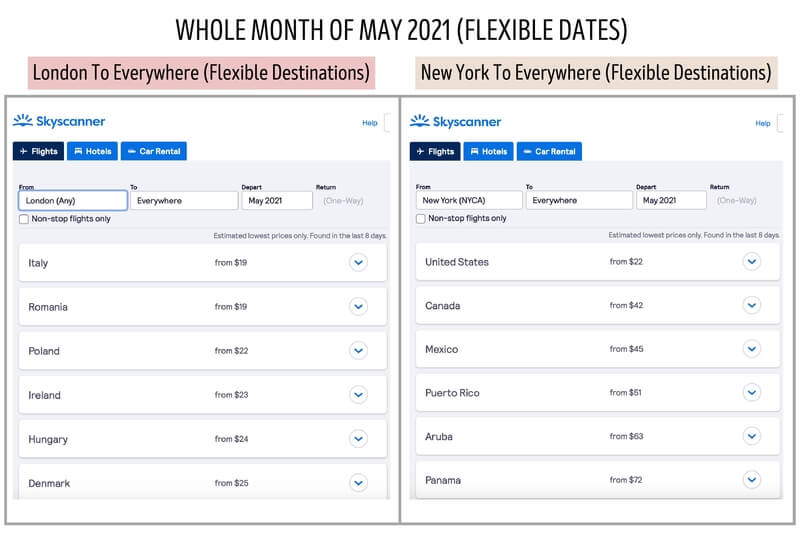
Task: Open the Hotels tab in the London panel
Action: pyautogui.click(x=92, y=152)
